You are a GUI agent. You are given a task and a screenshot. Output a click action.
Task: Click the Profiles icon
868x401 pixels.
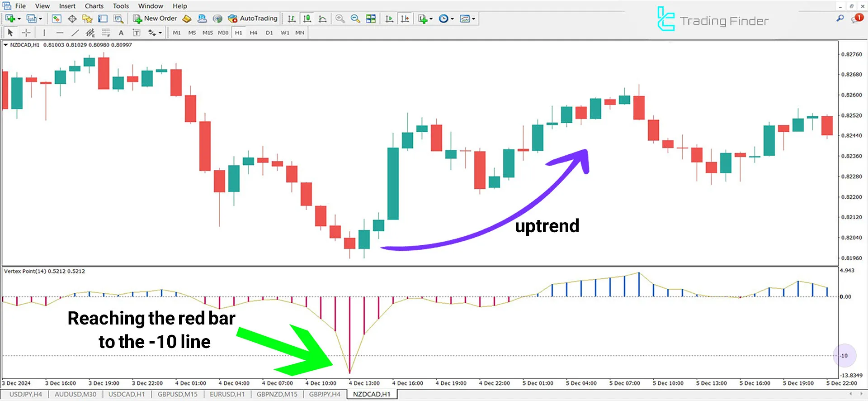31,19
